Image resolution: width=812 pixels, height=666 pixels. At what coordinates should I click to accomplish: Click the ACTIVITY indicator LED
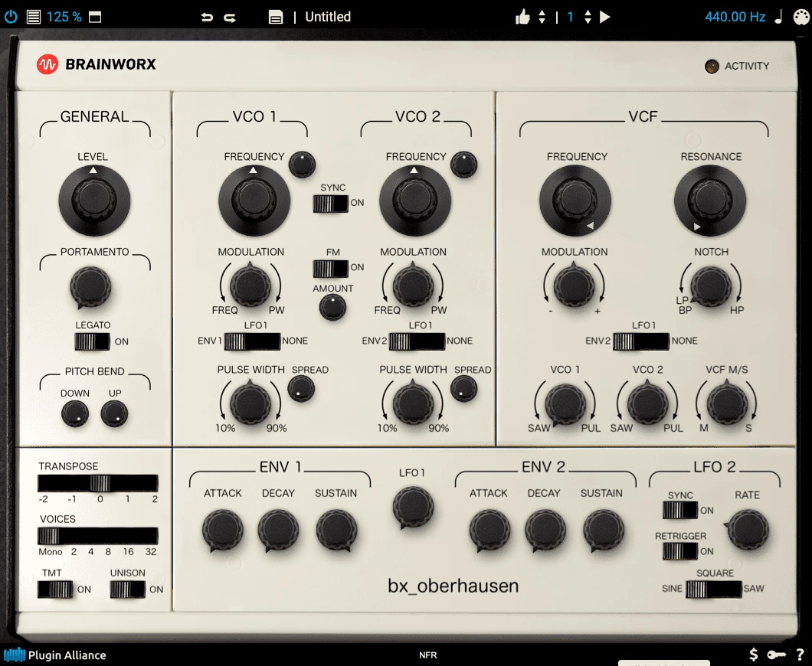click(712, 67)
